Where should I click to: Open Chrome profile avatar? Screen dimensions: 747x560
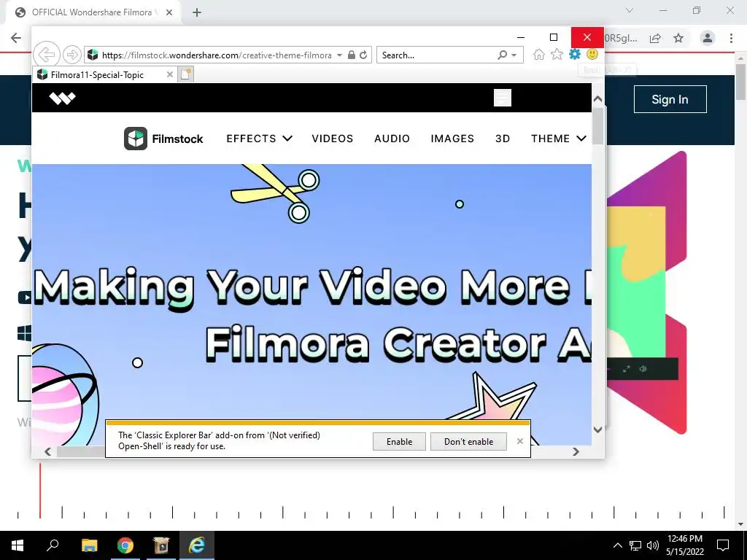(708, 38)
